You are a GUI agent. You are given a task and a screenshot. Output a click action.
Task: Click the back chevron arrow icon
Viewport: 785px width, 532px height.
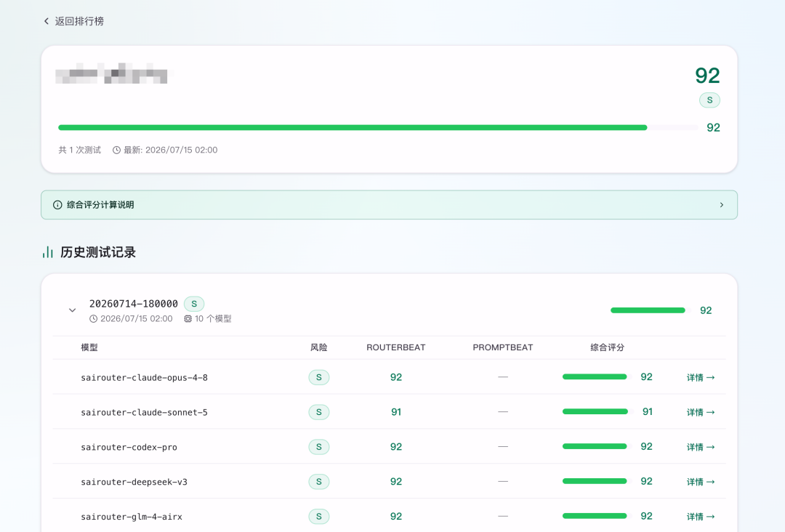click(47, 21)
